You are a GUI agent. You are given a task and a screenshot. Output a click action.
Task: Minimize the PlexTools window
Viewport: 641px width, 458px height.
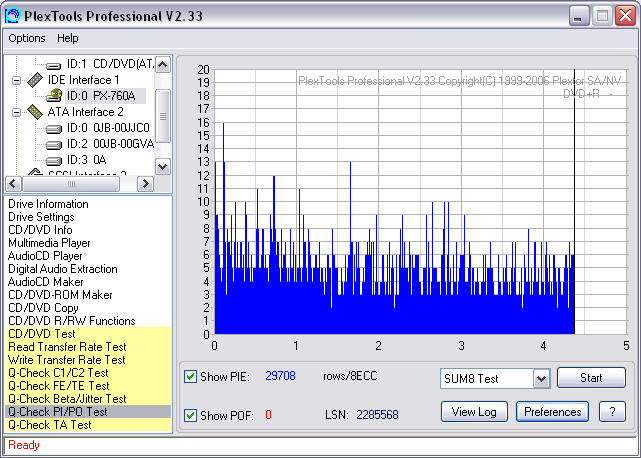coord(579,16)
